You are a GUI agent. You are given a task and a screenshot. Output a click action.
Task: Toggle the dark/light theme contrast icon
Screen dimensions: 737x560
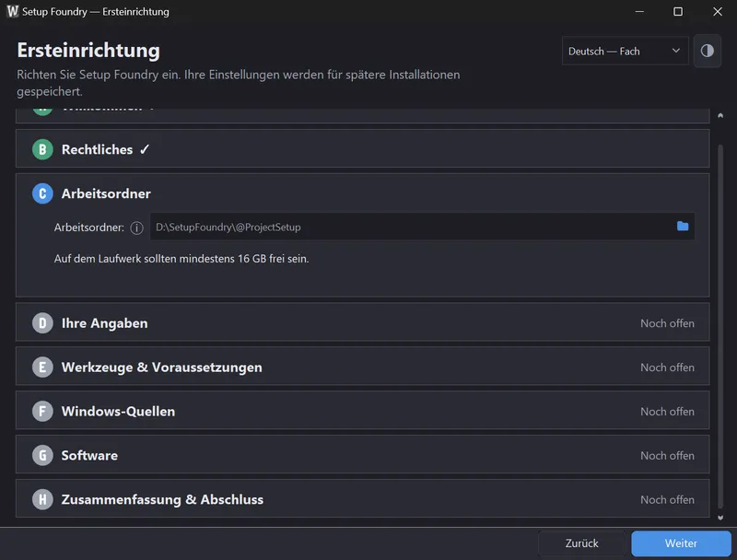pyautogui.click(x=707, y=51)
